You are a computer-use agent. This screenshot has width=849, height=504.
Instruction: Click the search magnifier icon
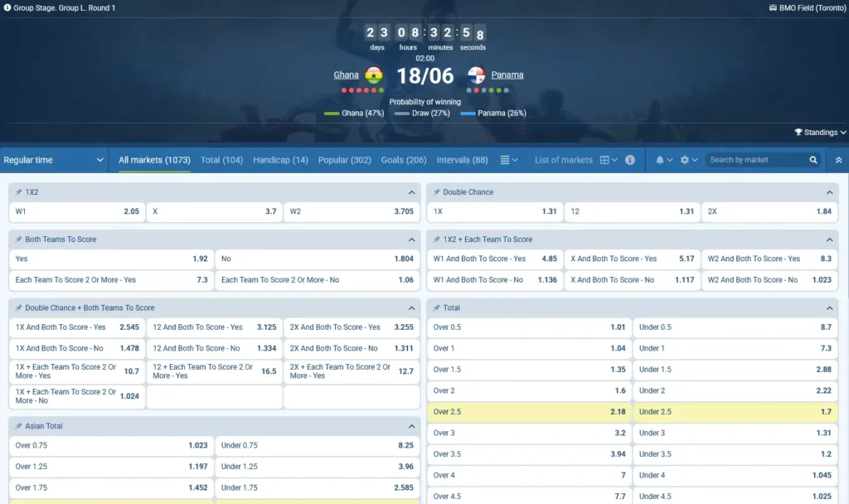pos(813,160)
